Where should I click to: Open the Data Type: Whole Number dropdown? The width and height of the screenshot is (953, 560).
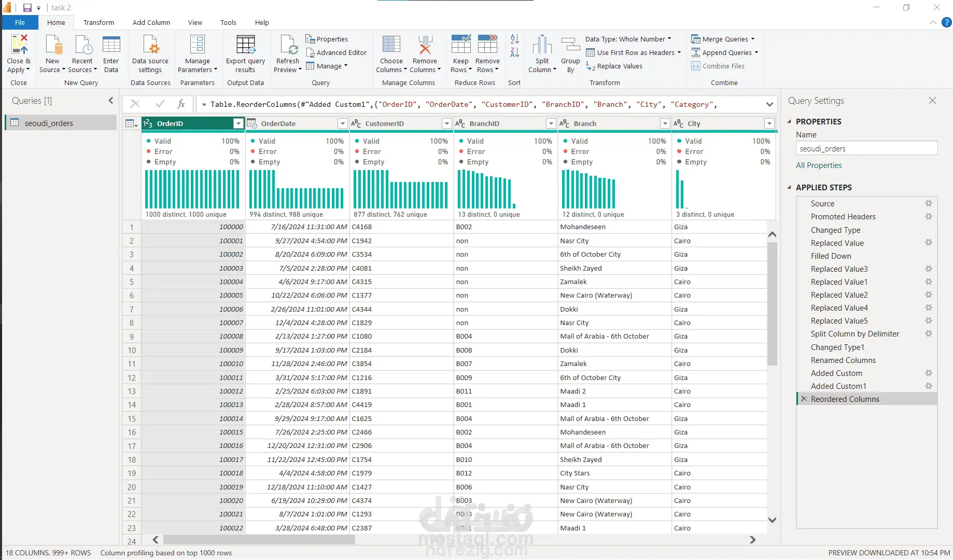coord(628,39)
